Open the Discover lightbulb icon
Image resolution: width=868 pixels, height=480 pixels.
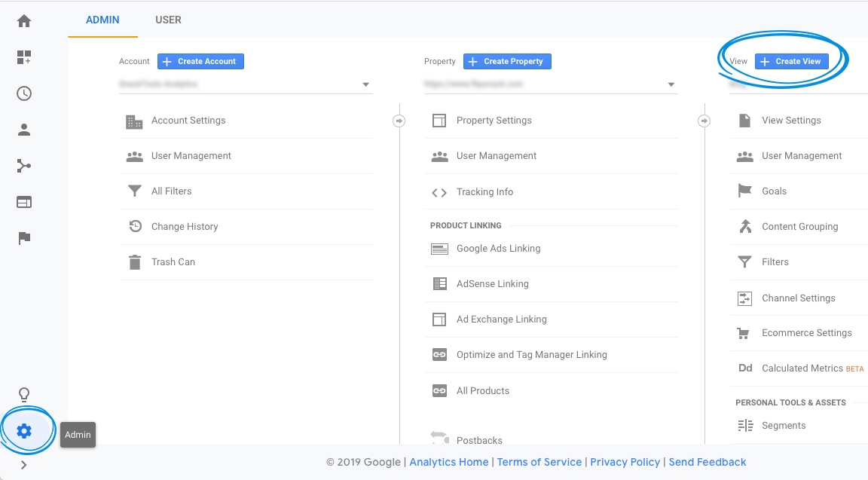(24, 394)
